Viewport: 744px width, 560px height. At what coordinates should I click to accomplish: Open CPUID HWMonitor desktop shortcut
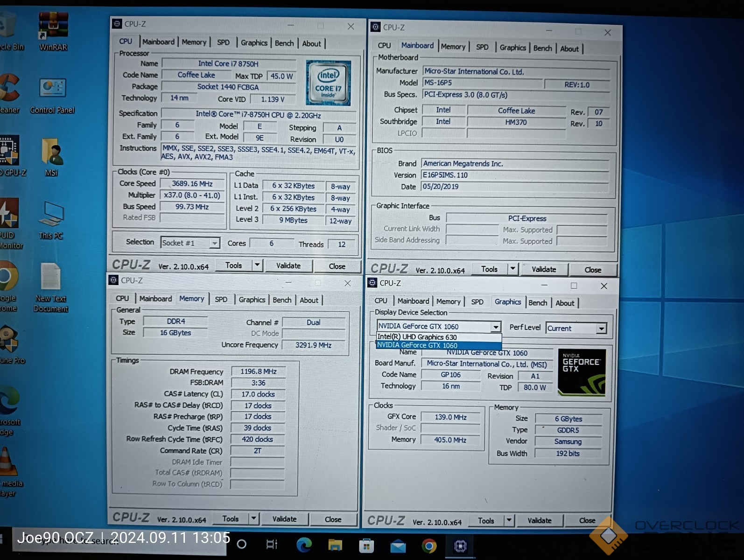(x=10, y=224)
